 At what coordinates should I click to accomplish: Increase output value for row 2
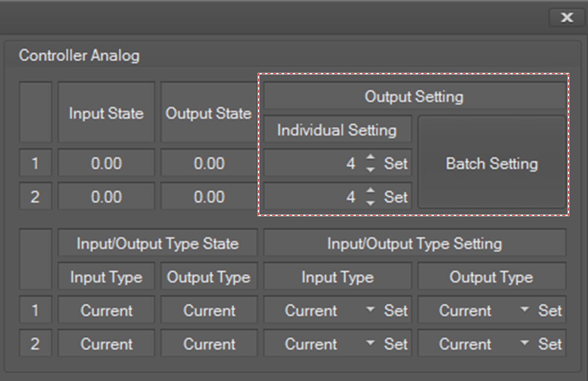(x=370, y=191)
